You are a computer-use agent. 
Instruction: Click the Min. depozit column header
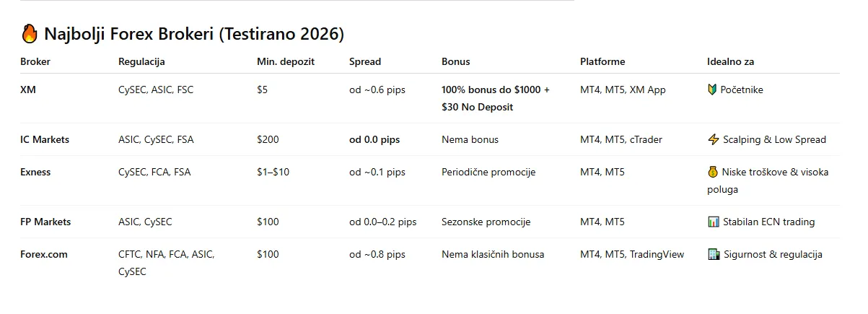[286, 62]
